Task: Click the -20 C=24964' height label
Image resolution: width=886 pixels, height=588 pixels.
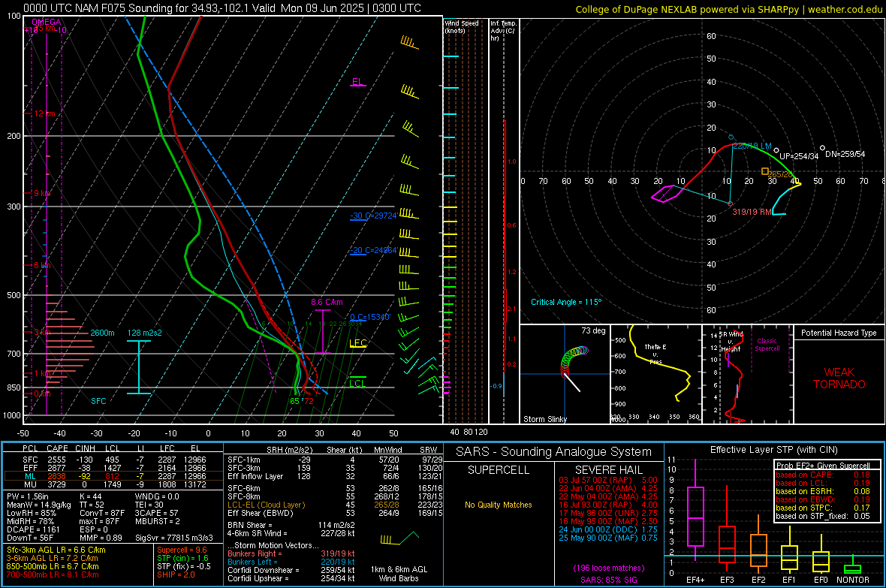Action: [x=373, y=251]
